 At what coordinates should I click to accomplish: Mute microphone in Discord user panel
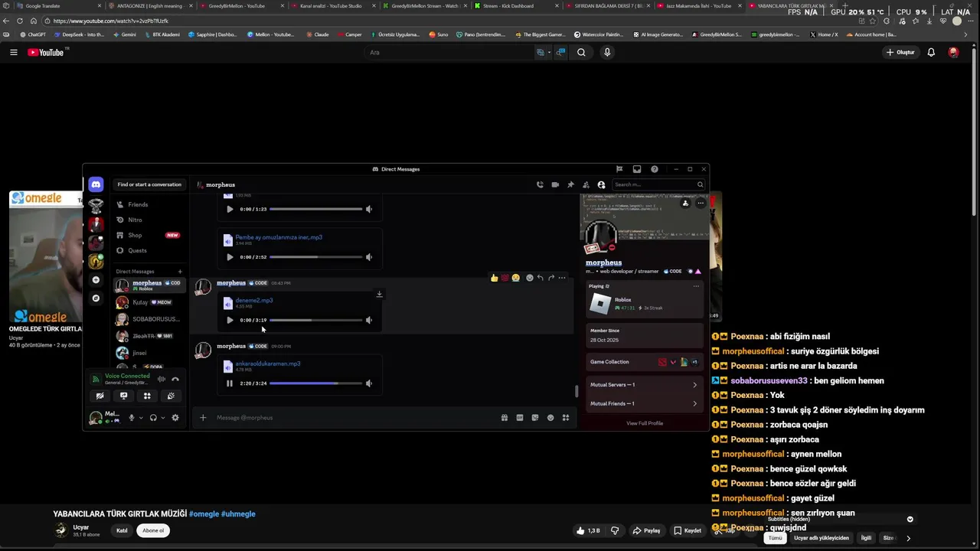coord(132,418)
